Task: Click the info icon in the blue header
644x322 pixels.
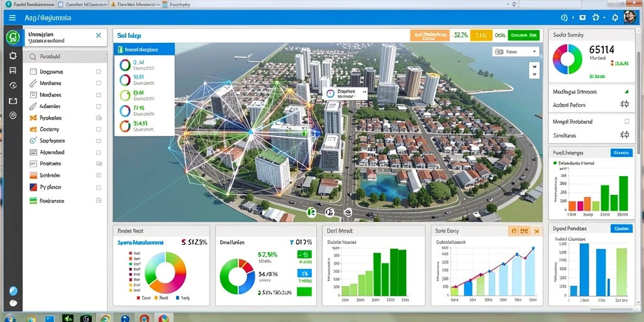Action: pyautogui.click(x=564, y=18)
